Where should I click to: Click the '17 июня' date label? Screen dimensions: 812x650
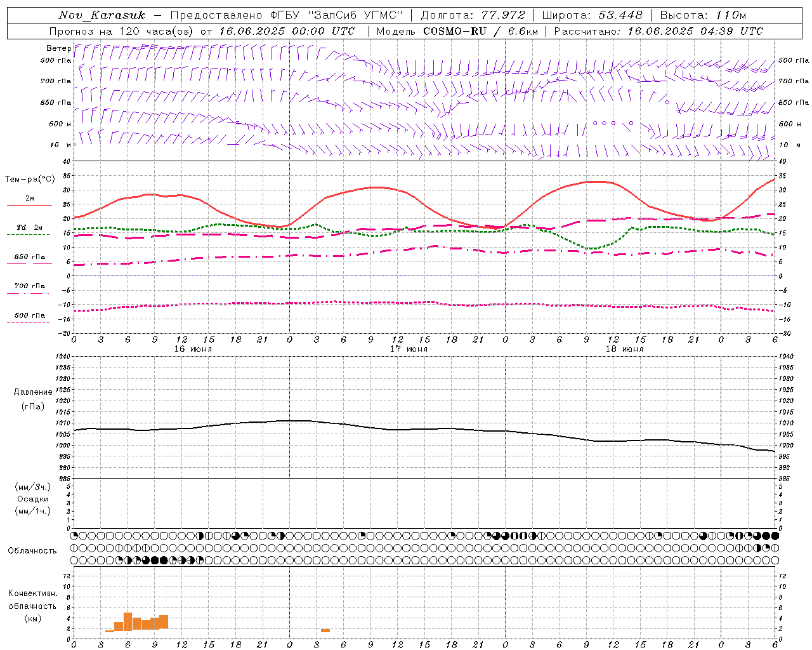(x=409, y=349)
